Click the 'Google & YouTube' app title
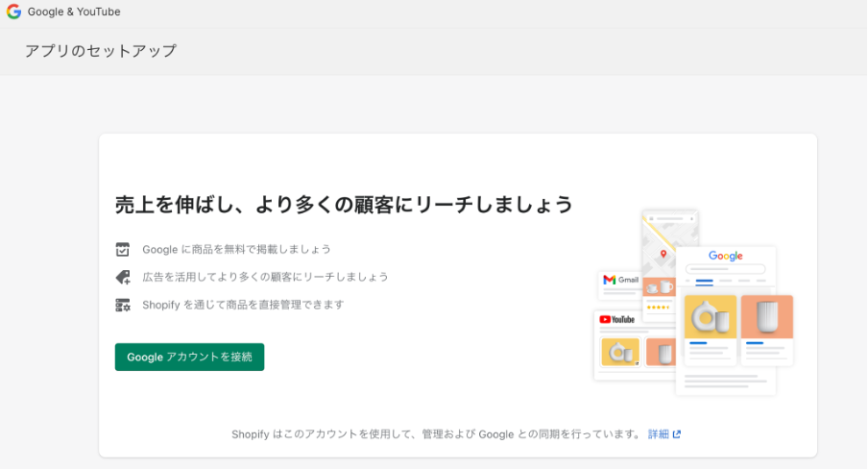The width and height of the screenshot is (868, 469). tap(74, 12)
